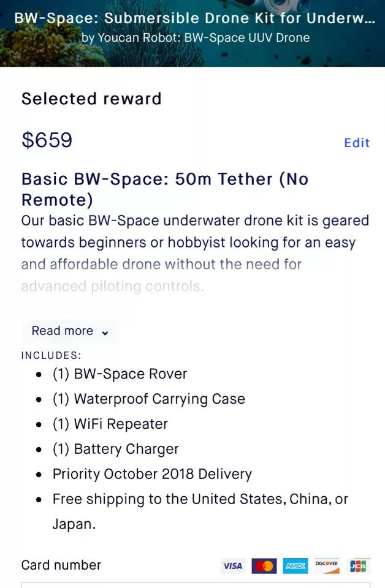The height and width of the screenshot is (588, 385).
Task: Click the Visa card icon
Action: click(x=232, y=565)
